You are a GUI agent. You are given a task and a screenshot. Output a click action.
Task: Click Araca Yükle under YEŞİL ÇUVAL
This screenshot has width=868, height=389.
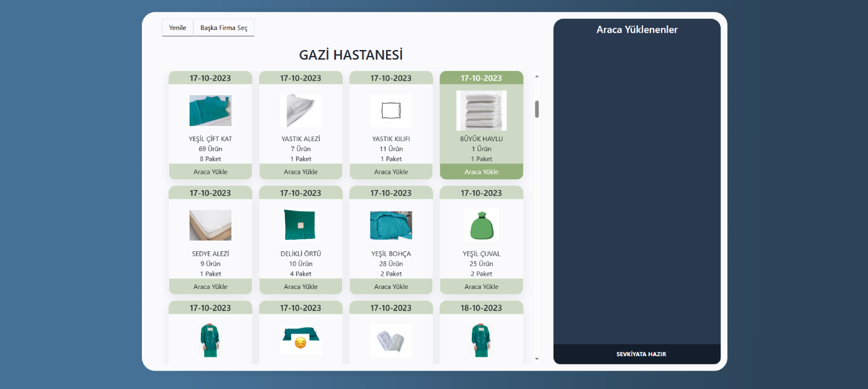pos(482,287)
